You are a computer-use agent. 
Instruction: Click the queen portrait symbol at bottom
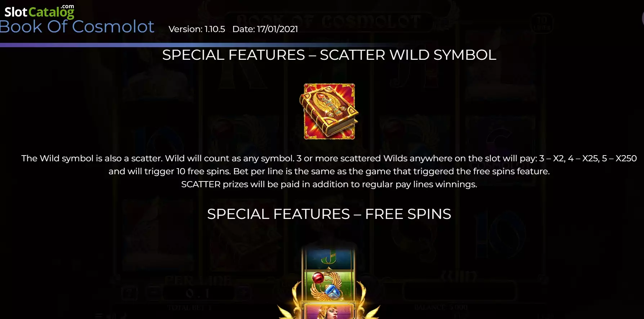pyautogui.click(x=328, y=311)
